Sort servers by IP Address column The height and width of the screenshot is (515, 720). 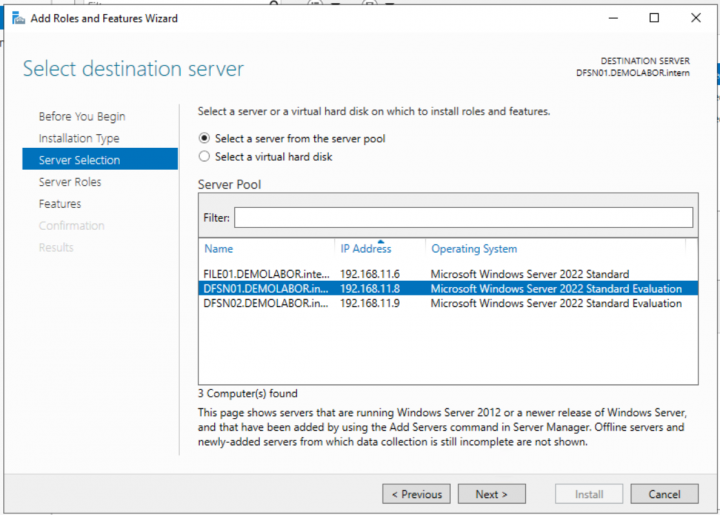click(365, 249)
